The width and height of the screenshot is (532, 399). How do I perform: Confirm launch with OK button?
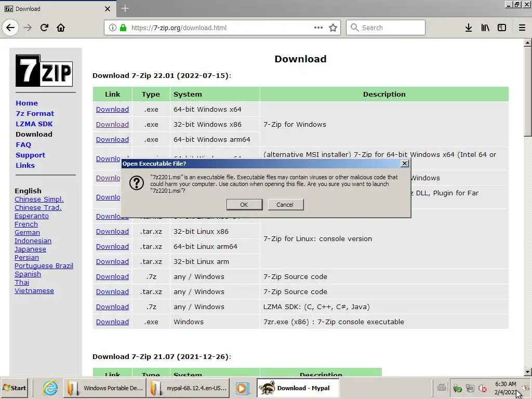tap(244, 205)
